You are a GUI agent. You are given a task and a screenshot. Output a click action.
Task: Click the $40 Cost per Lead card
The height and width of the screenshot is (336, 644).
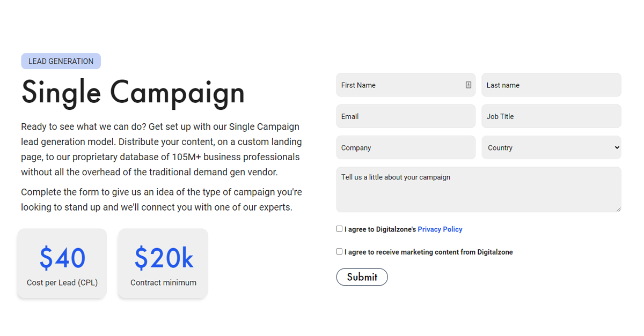62,263
